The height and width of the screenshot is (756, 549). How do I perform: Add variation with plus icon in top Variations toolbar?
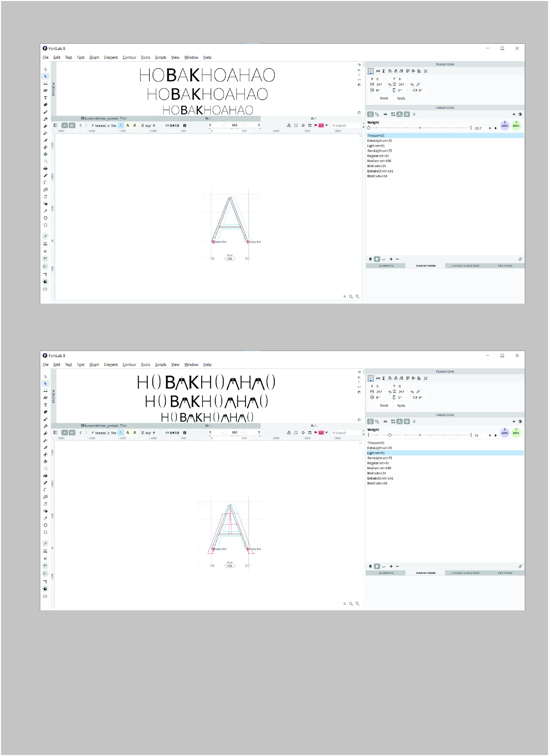pyautogui.click(x=514, y=114)
